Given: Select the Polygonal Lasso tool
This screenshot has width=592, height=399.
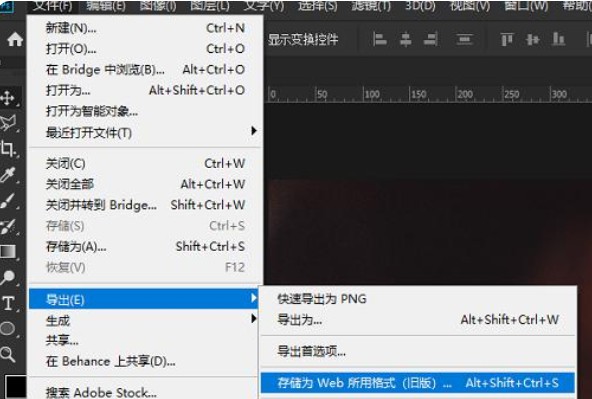Looking at the screenshot, I should pos(8,123).
